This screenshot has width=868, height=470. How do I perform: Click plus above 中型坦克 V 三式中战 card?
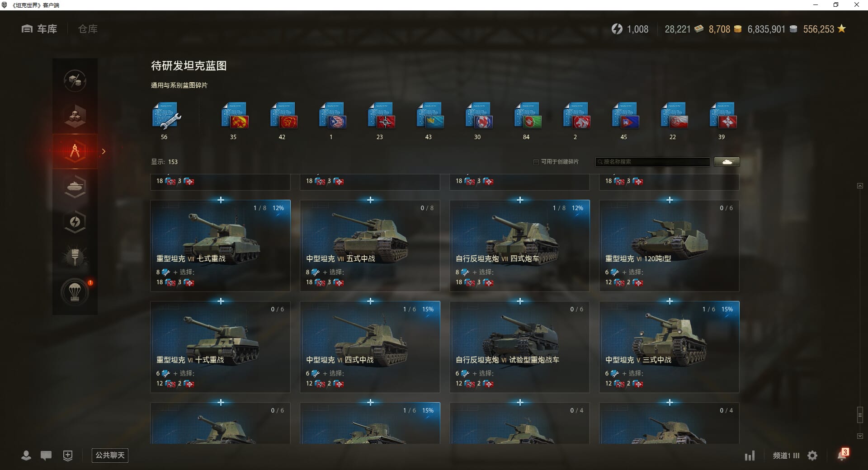click(x=670, y=301)
